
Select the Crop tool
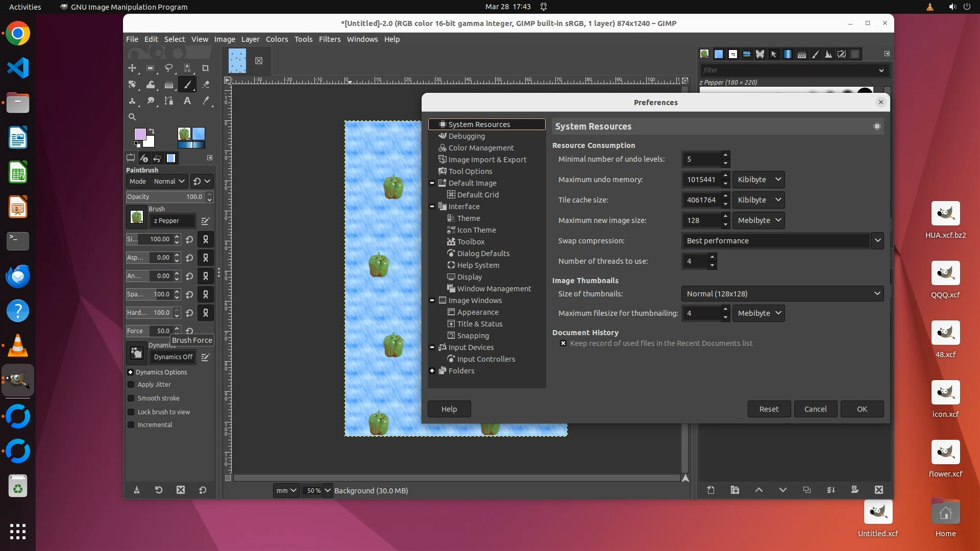pos(206,68)
